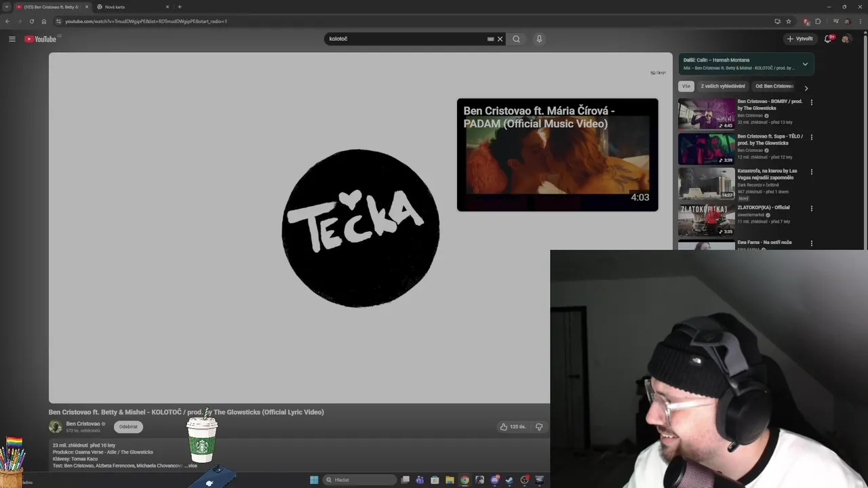Open more options for the BOMBY video
This screenshot has height=488, width=868.
(811, 102)
